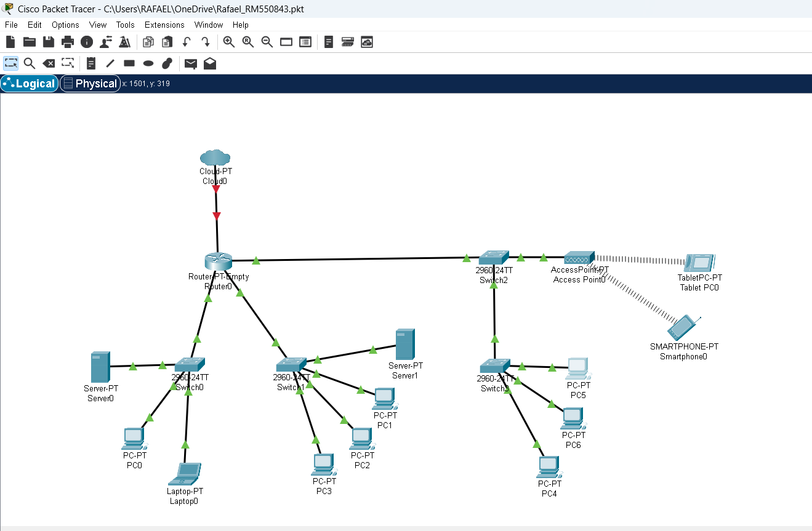This screenshot has height=531, width=812.
Task: Open the User Profile icon
Action: (x=105, y=42)
